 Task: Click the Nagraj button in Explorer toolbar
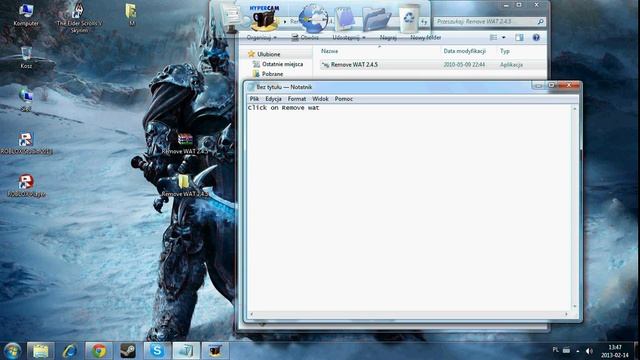(x=388, y=38)
